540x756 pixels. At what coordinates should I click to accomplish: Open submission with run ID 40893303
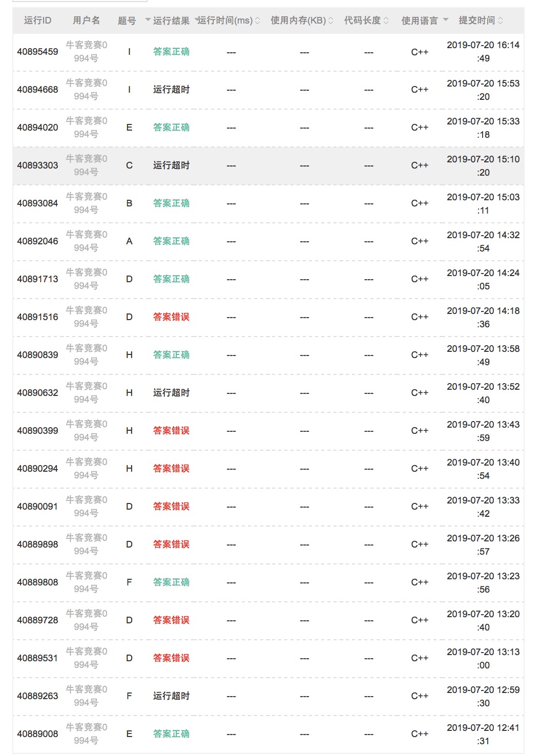[37, 165]
